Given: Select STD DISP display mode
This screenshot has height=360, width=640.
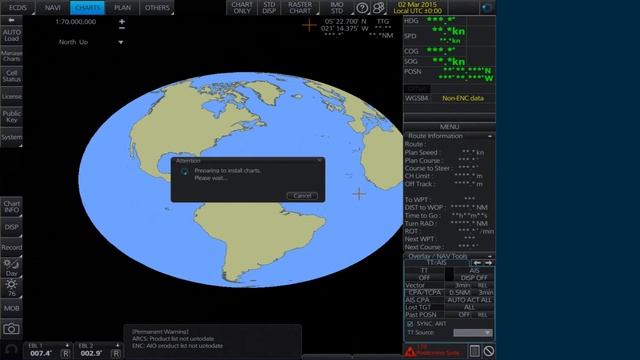Looking at the screenshot, I should click(x=269, y=8).
